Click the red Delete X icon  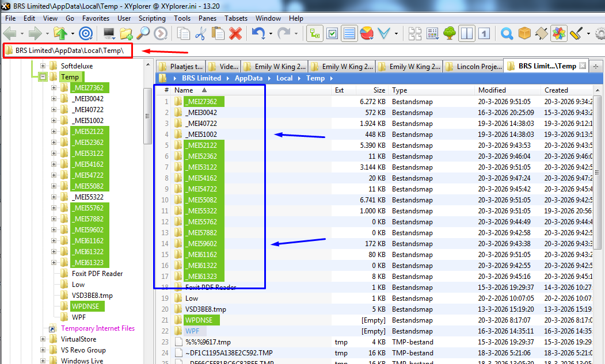click(235, 34)
